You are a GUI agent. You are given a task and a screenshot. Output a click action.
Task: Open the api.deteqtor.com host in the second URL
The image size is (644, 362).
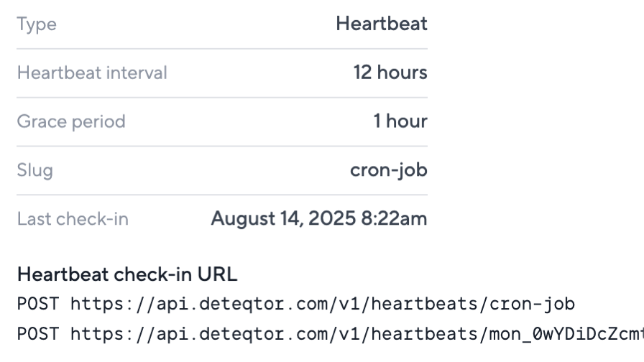point(242,334)
